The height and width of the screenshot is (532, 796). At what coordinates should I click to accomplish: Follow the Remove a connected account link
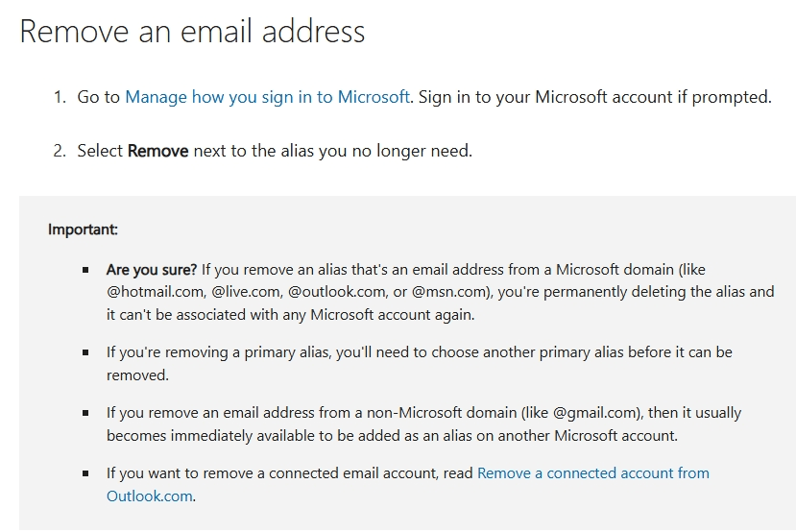pyautogui.click(x=592, y=472)
